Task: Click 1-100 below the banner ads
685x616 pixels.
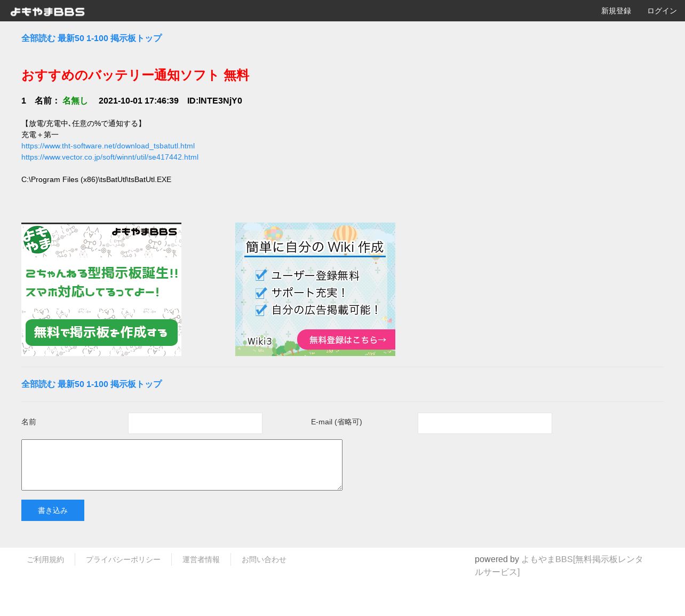Action: (x=97, y=384)
